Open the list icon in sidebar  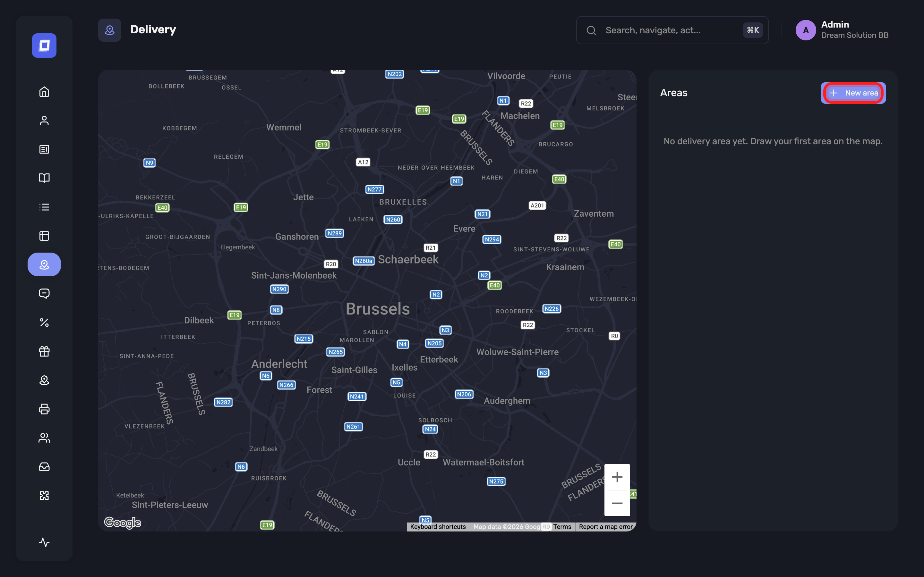(44, 207)
